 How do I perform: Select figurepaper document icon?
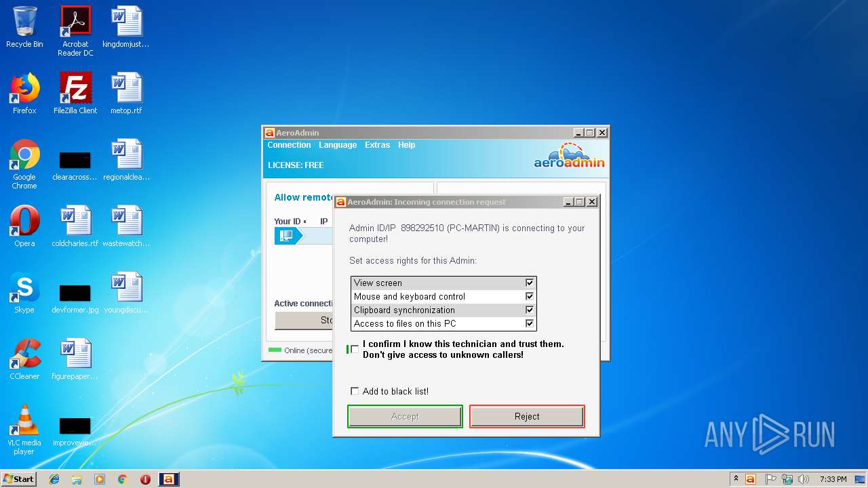tap(75, 359)
